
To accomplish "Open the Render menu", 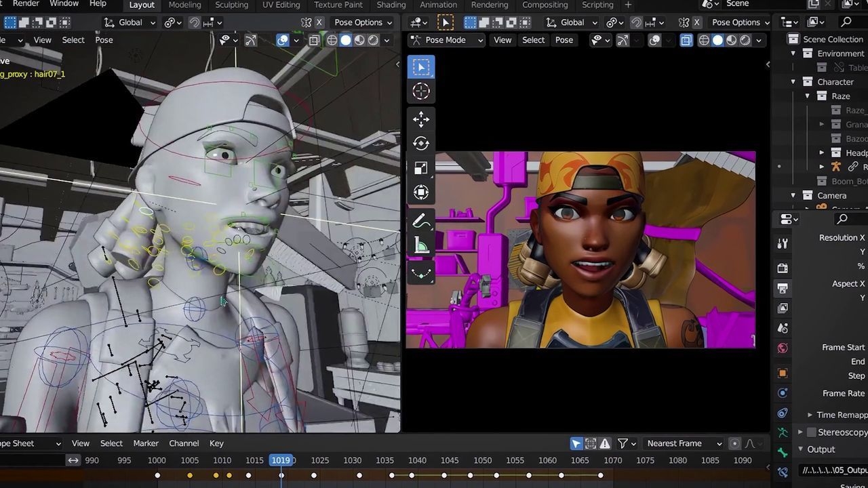I will pyautogui.click(x=26, y=4).
